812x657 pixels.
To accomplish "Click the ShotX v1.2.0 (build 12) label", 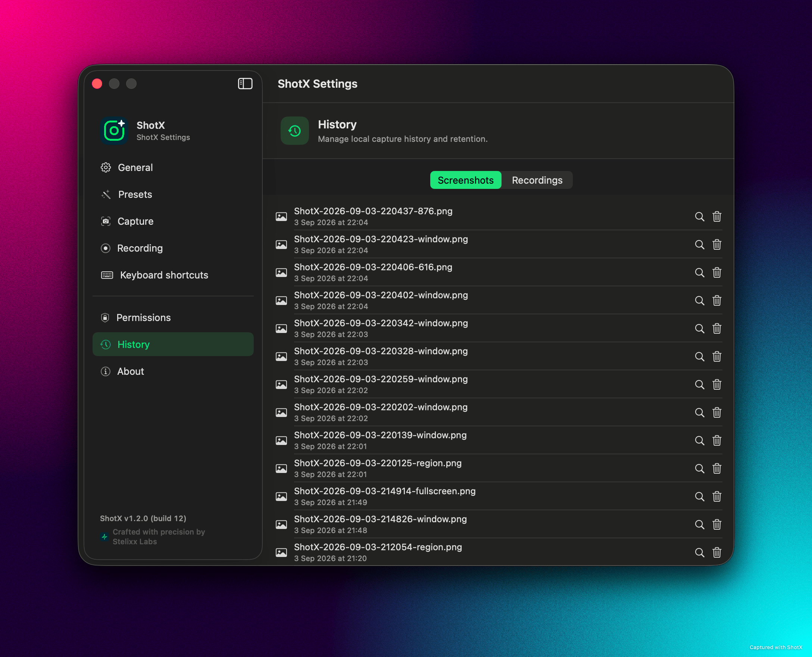I will click(143, 518).
